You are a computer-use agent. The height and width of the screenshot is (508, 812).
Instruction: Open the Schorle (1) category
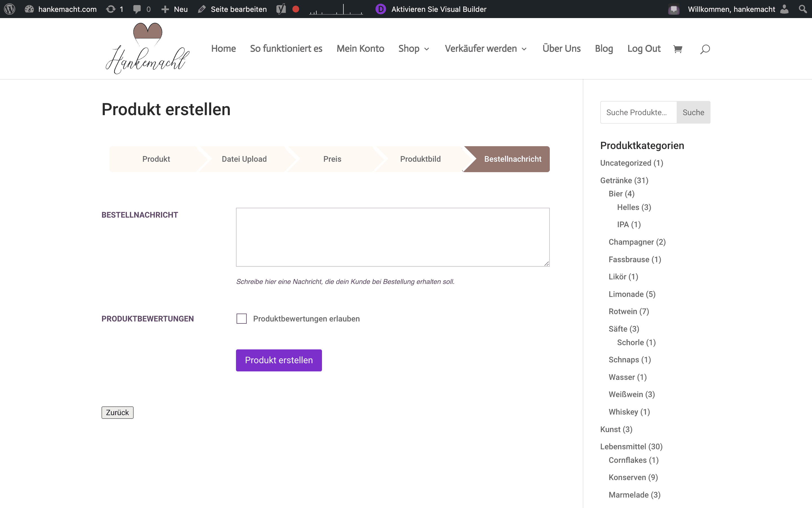[x=636, y=342]
